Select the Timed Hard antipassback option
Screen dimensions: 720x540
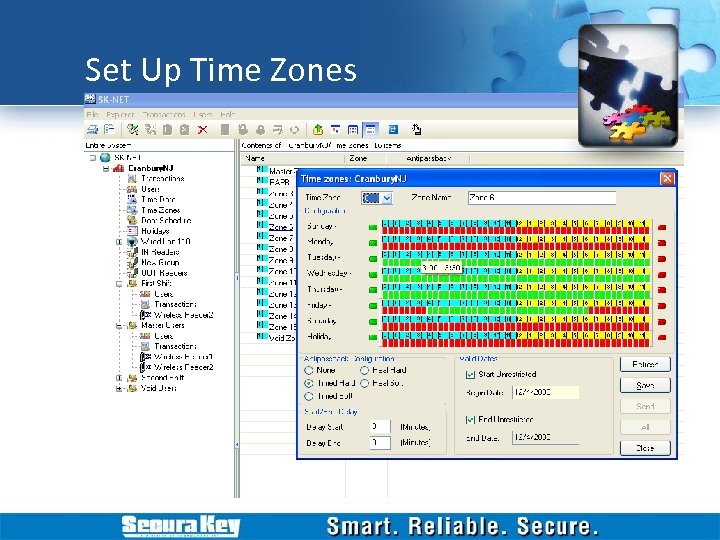point(309,383)
